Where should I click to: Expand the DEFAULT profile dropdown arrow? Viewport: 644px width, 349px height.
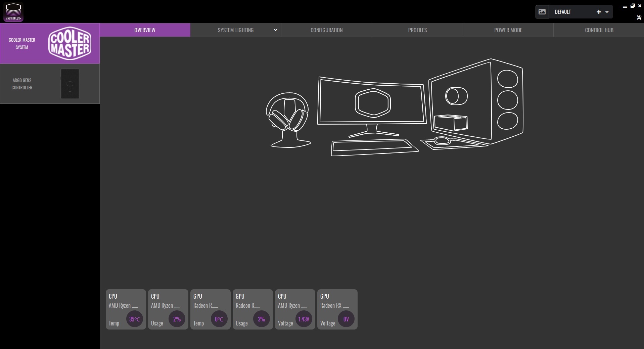coord(607,12)
